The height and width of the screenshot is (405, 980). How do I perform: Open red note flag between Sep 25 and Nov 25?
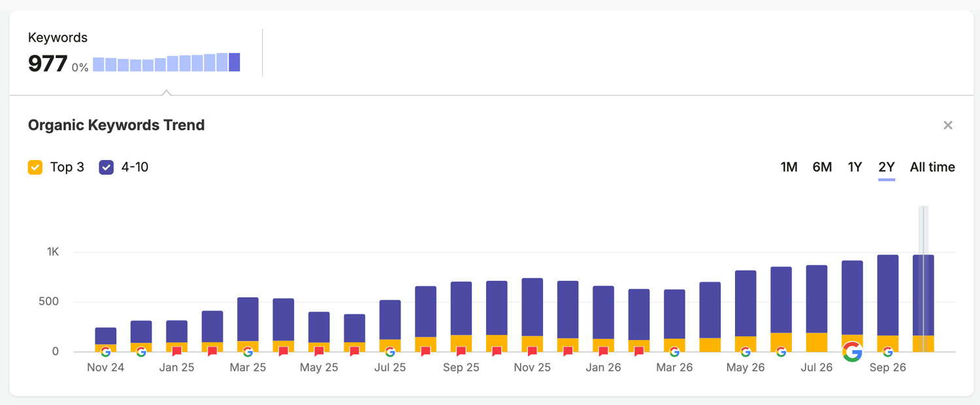tap(497, 351)
